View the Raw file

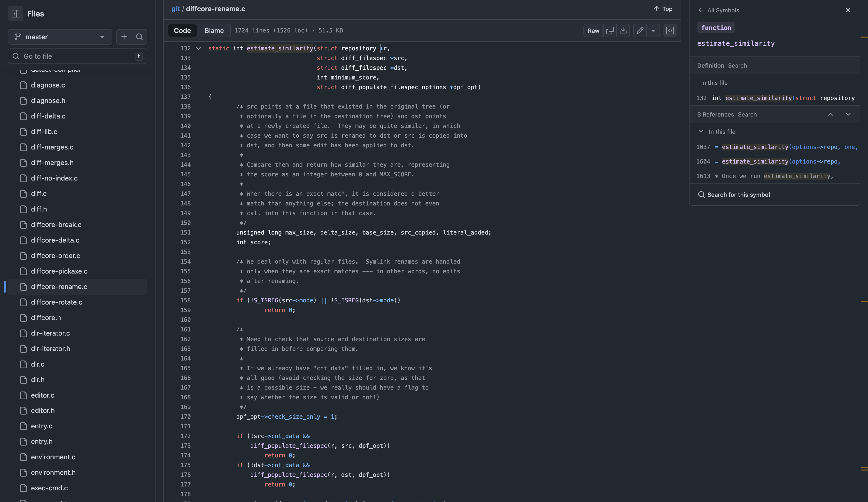point(593,30)
